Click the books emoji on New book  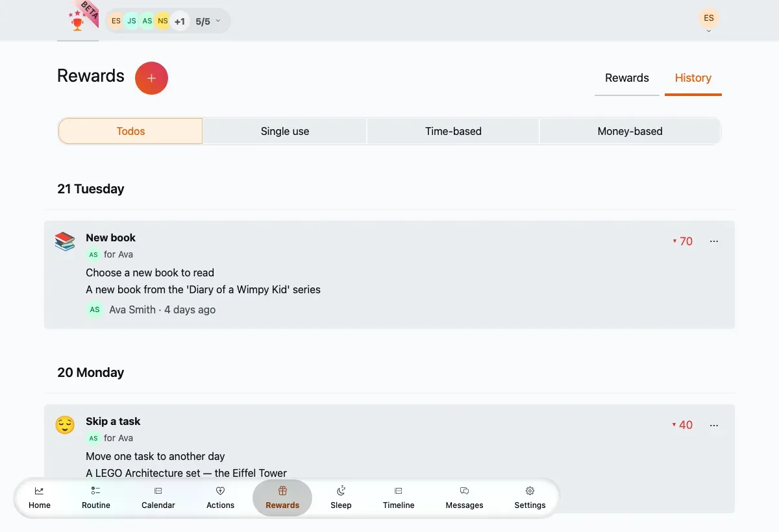tap(65, 241)
